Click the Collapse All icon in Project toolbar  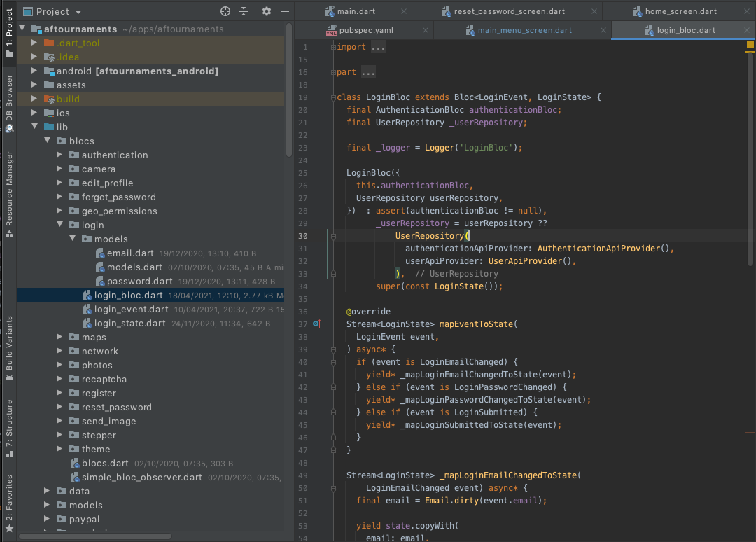[244, 11]
